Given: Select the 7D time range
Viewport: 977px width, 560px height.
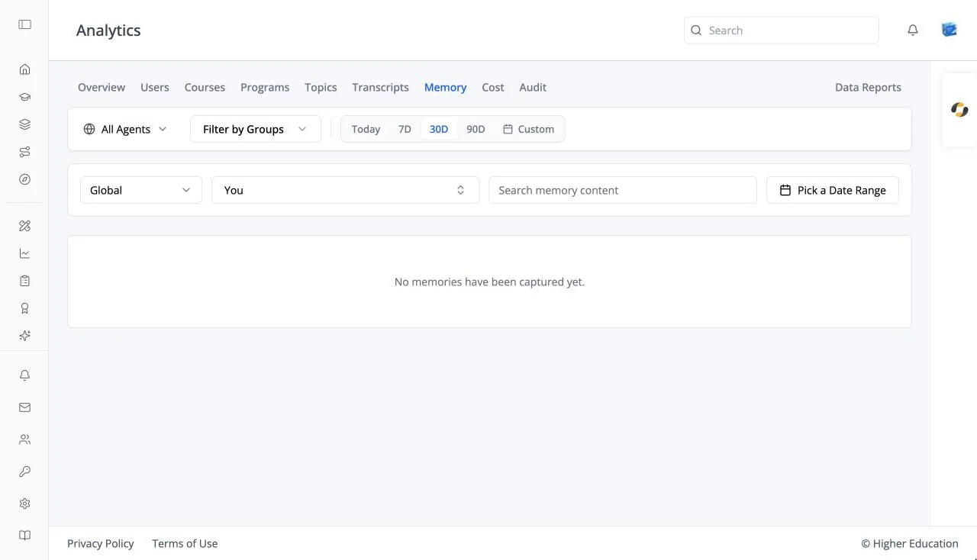Looking at the screenshot, I should 405,129.
